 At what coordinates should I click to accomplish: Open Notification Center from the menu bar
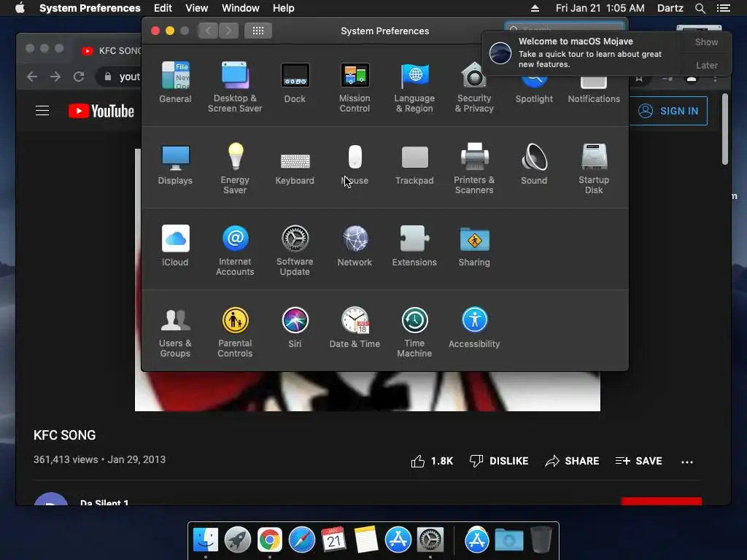[x=723, y=8]
